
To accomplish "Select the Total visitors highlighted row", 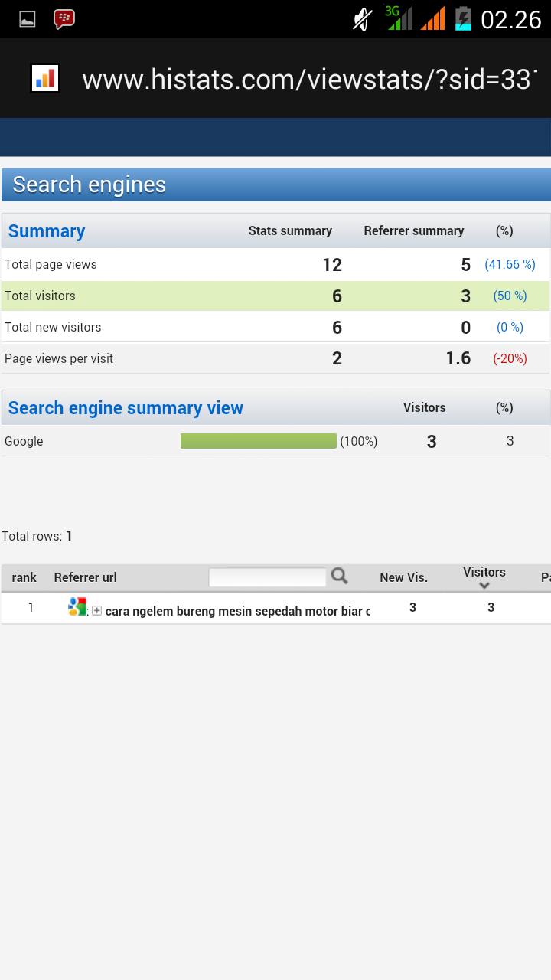I will click(x=275, y=296).
